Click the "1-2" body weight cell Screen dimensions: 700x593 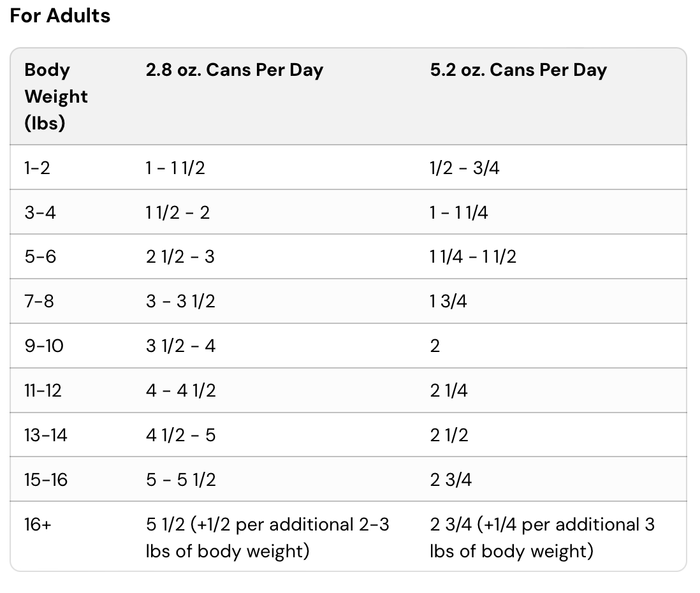[36, 168]
